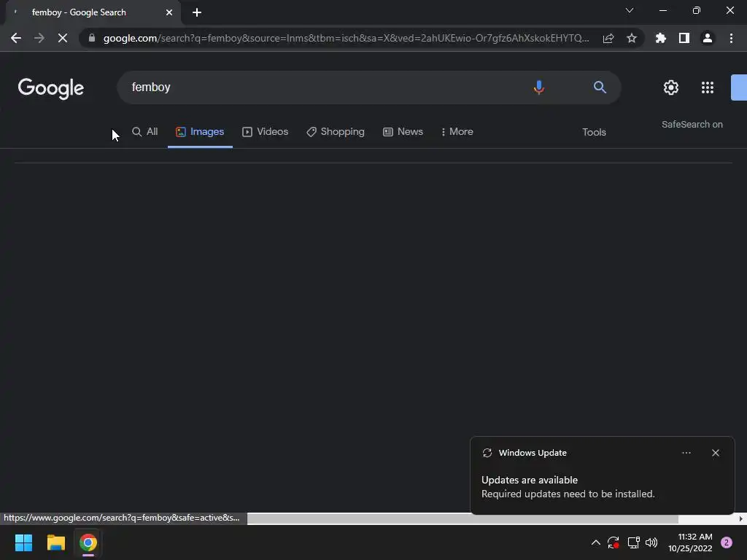Open the volume control
Viewport: 747px width, 560px height.
651,542
